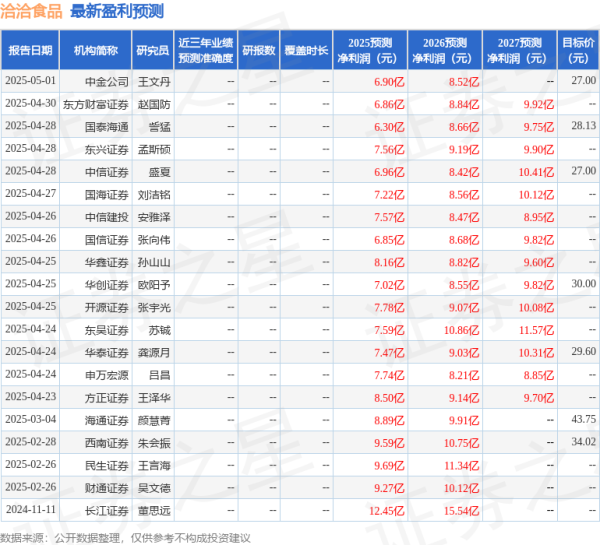Click the 洽洽食品 stock name in title
Screen dimensions: 600x545
pos(33,12)
